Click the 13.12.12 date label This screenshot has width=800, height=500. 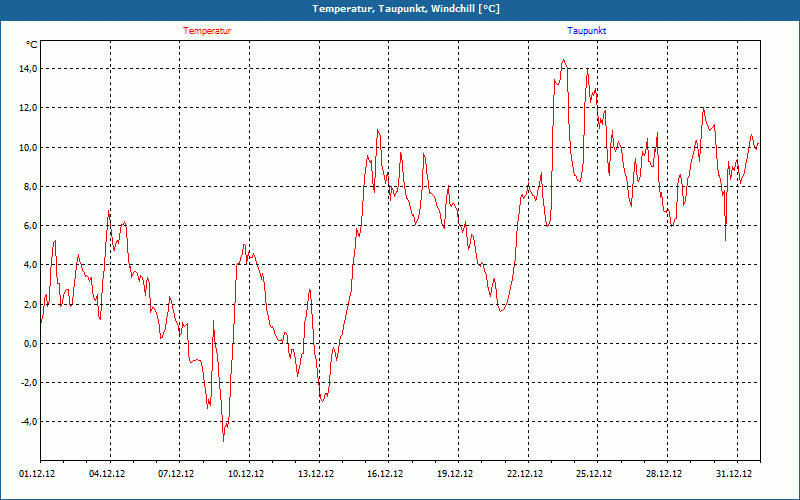click(316, 474)
